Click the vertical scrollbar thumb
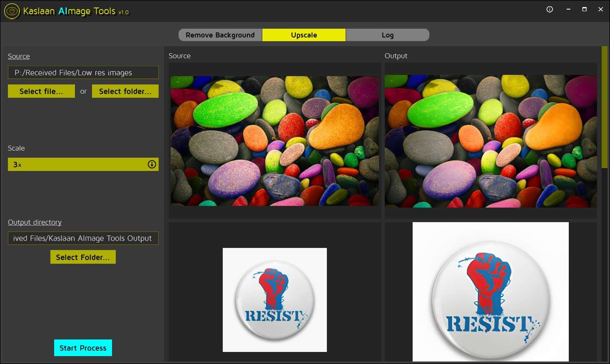 coord(605,107)
